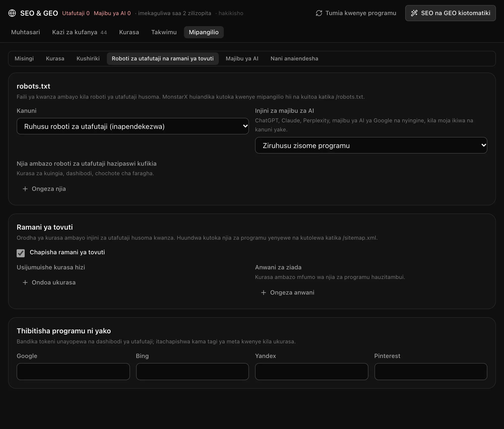This screenshot has height=429, width=504.
Task: Click the Ongeza anwani button
Action: (x=288, y=293)
